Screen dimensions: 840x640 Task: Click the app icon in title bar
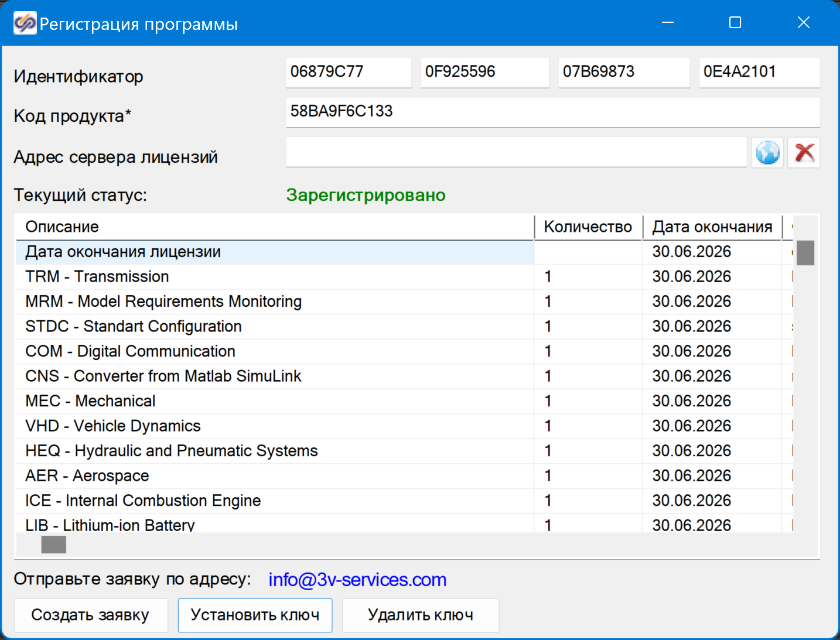25,23
